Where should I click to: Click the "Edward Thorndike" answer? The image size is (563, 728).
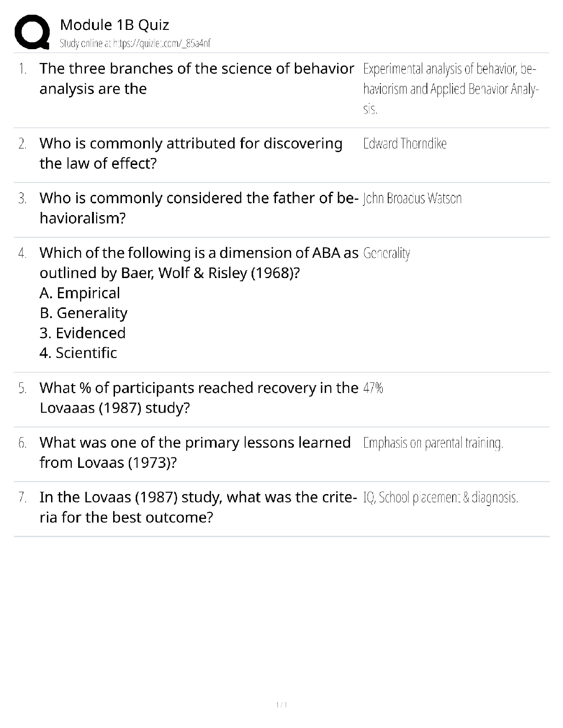[x=405, y=144]
